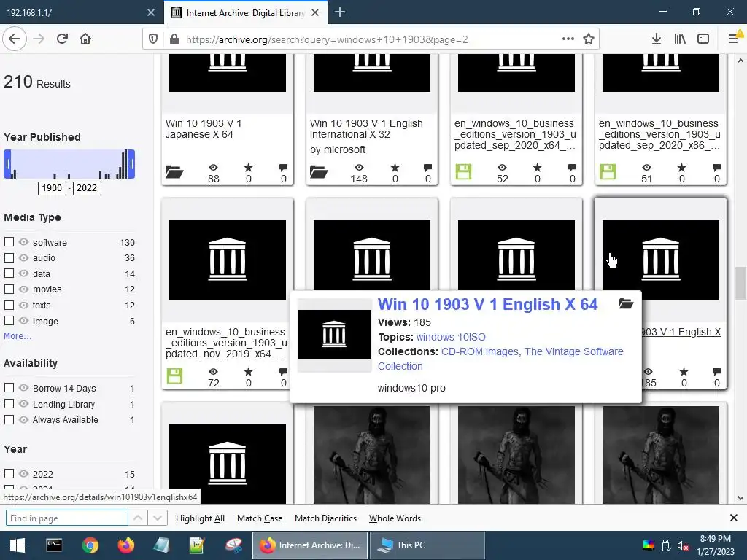This screenshot has height=560, width=747.
Task: Switch to This PC taskbar window
Action: [427, 545]
